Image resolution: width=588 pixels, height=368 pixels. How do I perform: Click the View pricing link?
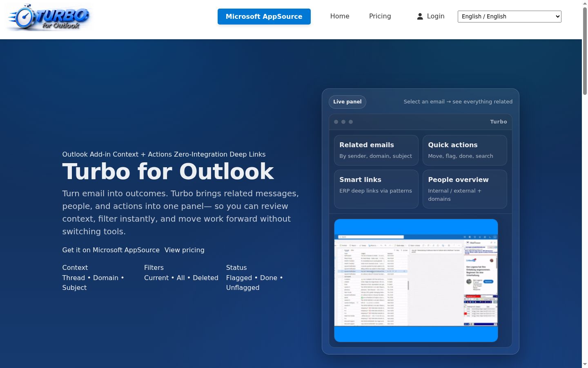185,250
